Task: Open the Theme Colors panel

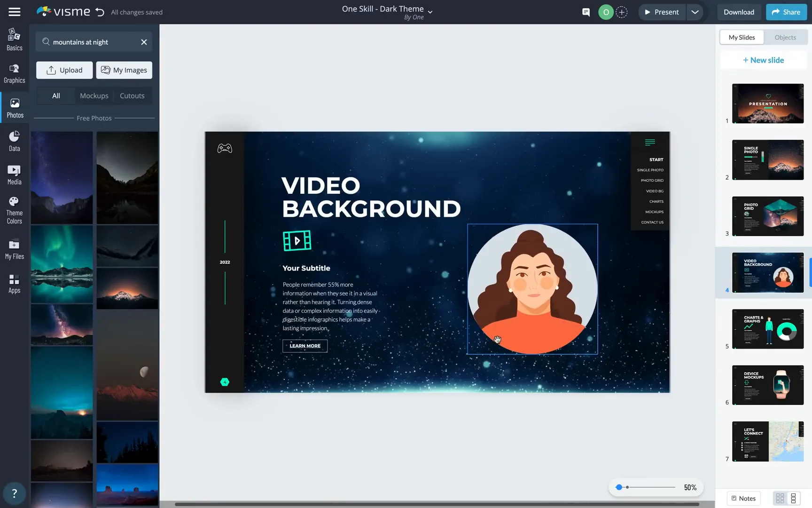Action: coord(14,208)
